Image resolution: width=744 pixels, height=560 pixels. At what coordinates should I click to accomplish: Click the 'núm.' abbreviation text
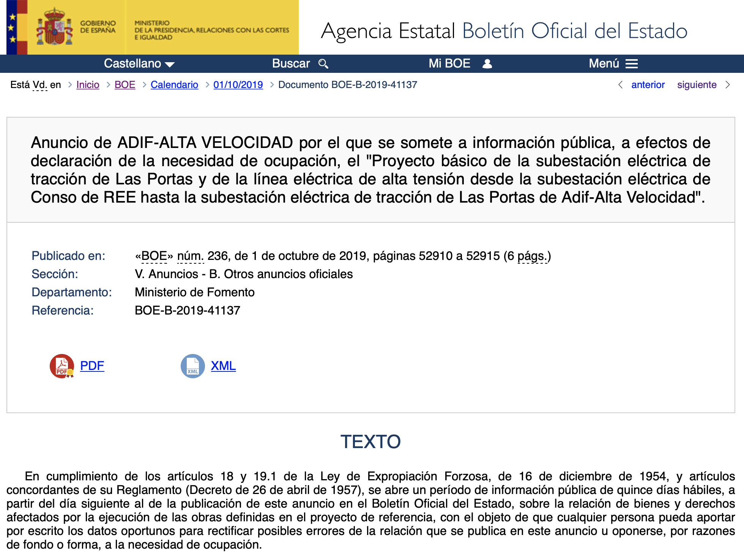(191, 256)
